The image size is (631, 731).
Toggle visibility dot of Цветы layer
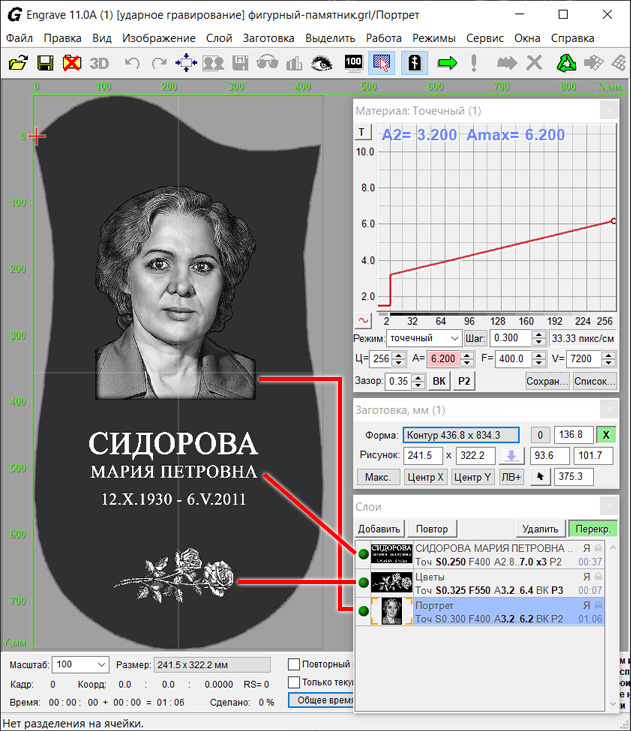tap(364, 582)
